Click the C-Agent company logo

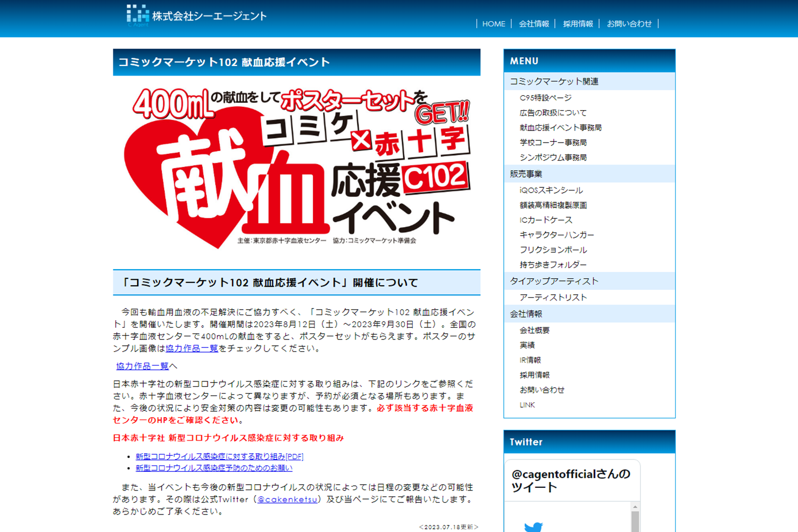click(x=196, y=16)
